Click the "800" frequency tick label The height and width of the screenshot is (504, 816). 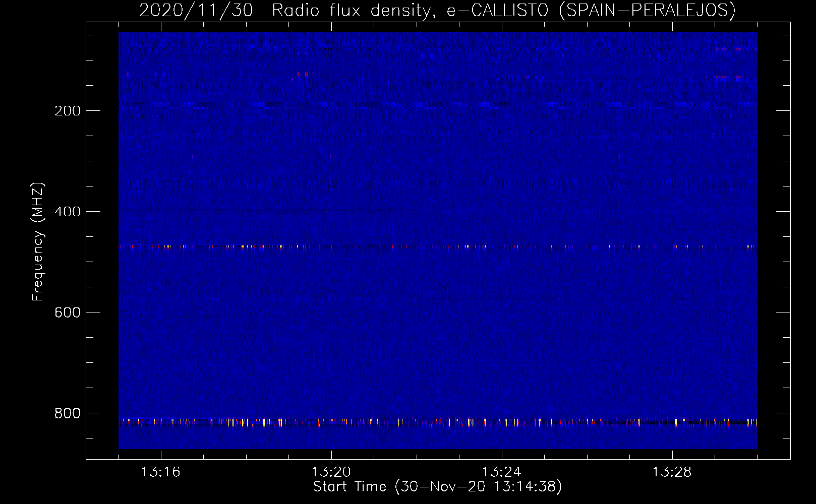(68, 413)
